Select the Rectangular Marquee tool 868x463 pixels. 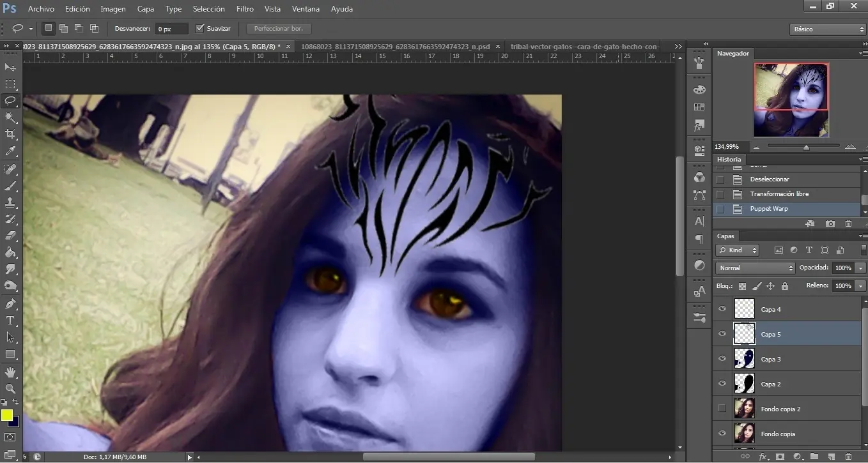[10, 84]
